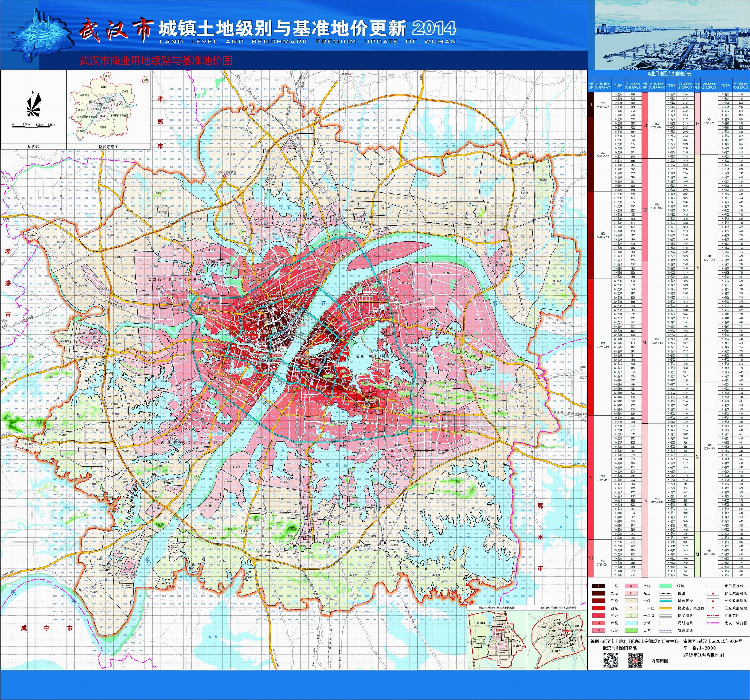Click the 现状道路 legend symbol
Screen dimensions: 750x700
666,615
